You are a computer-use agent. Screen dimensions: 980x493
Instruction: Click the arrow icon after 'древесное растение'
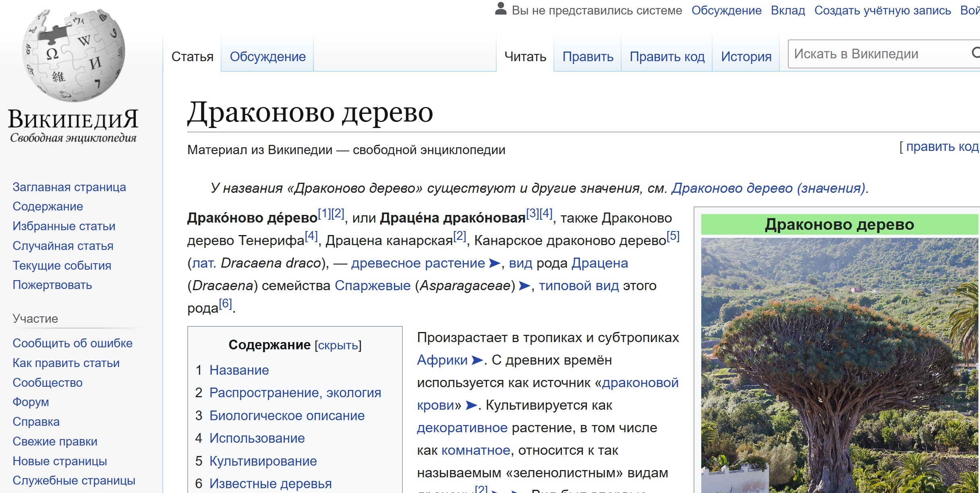[494, 263]
